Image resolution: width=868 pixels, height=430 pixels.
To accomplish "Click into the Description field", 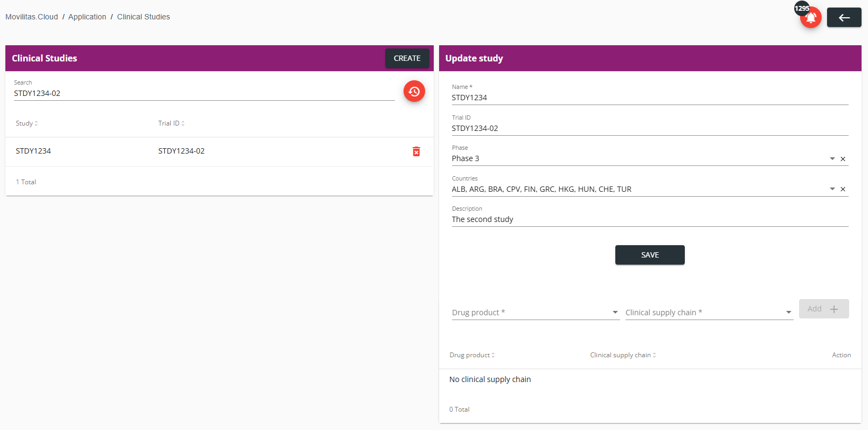I will tap(650, 219).
